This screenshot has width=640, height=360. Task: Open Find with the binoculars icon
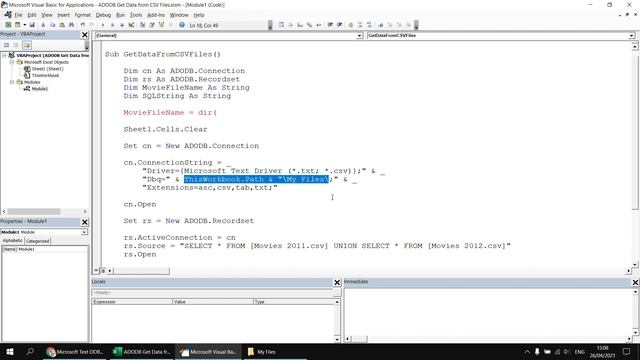coord(71,25)
